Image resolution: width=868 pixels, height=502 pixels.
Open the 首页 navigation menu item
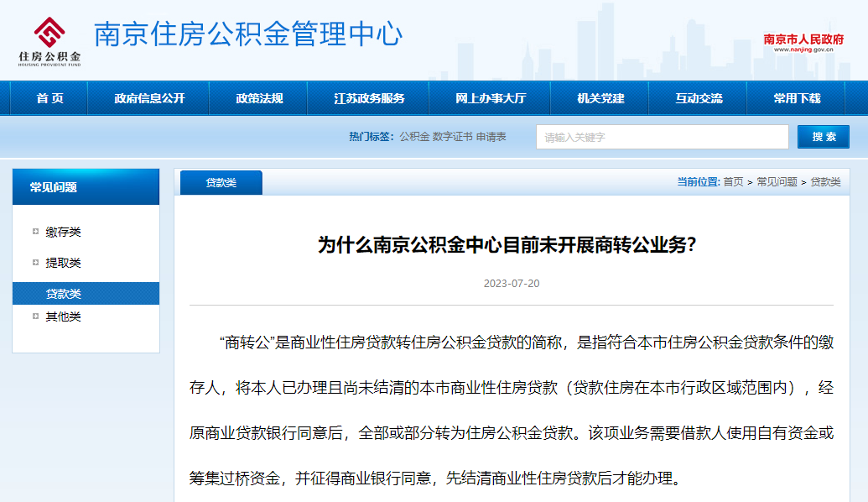click(x=49, y=98)
